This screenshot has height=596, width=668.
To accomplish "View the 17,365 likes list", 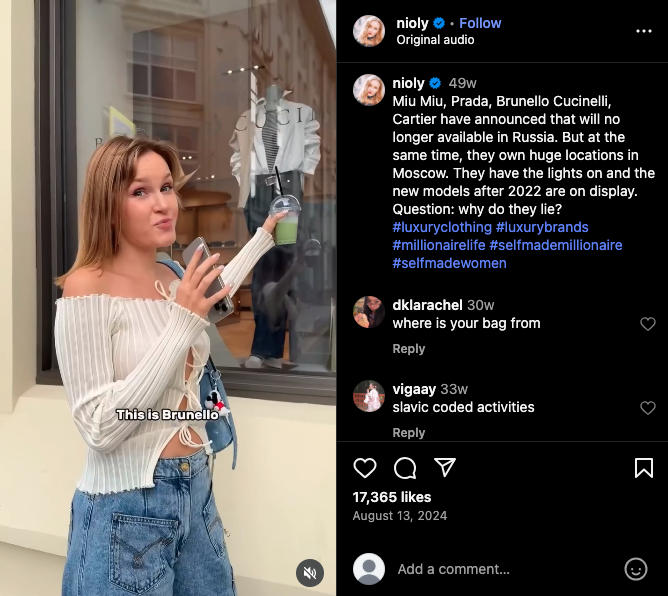I will coord(392,497).
